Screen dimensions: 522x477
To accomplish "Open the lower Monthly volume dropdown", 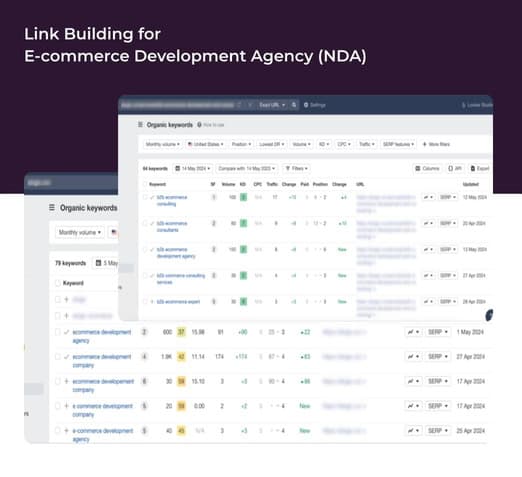I will click(80, 232).
